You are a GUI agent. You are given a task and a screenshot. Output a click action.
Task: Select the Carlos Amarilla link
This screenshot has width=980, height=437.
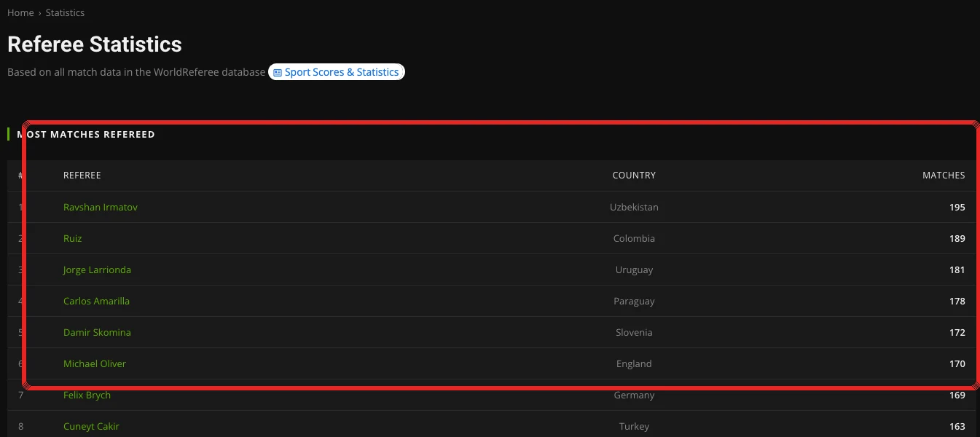(x=96, y=301)
